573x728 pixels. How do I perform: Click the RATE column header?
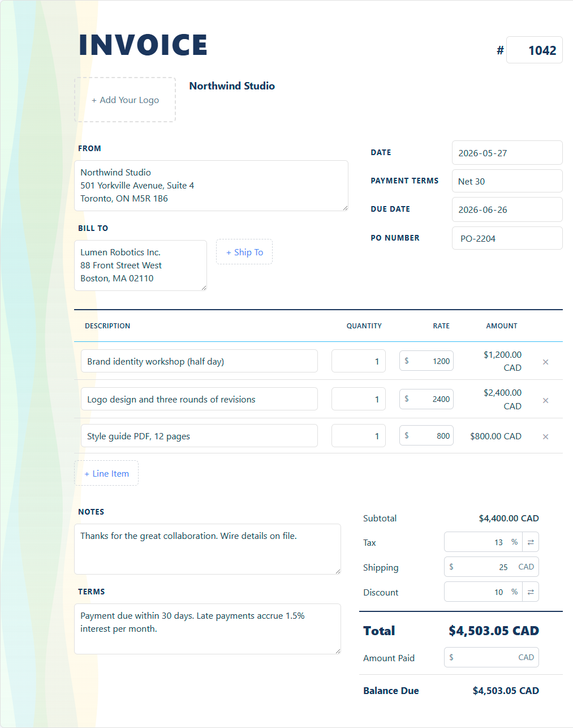tap(441, 326)
